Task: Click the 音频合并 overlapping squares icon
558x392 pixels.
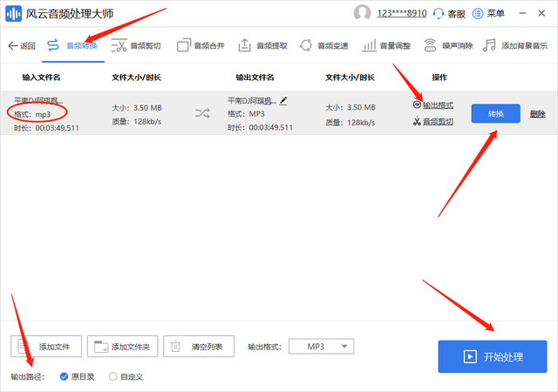Action: click(x=184, y=45)
